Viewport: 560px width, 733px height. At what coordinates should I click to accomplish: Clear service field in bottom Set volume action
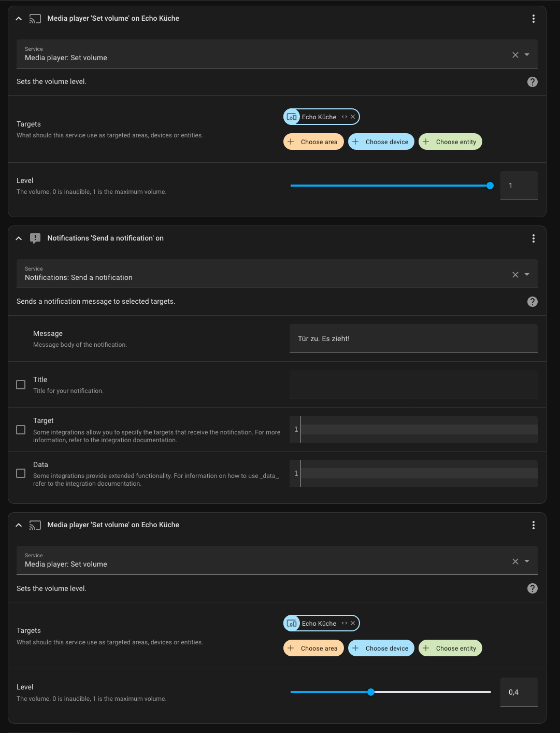click(515, 561)
